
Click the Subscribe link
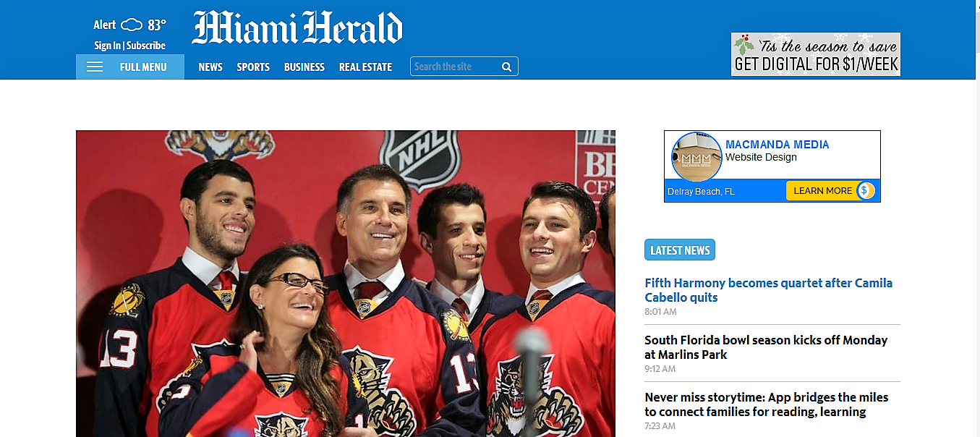(x=146, y=46)
